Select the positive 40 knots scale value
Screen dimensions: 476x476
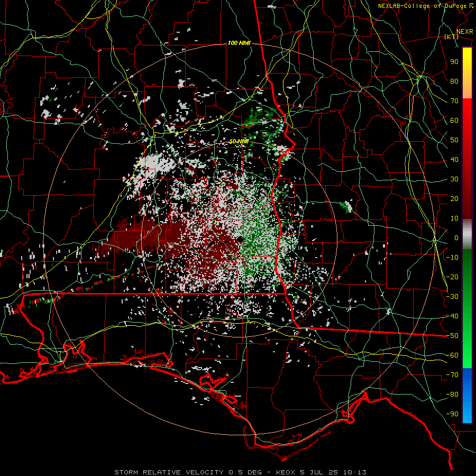[x=454, y=160]
